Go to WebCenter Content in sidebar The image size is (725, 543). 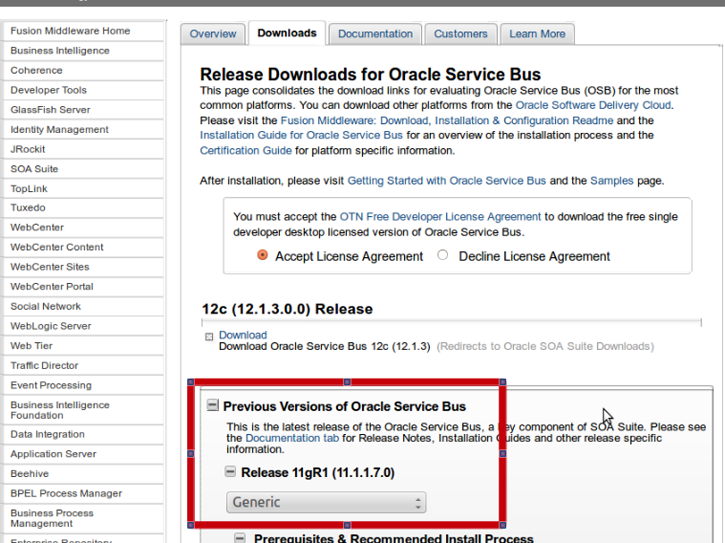83,247
